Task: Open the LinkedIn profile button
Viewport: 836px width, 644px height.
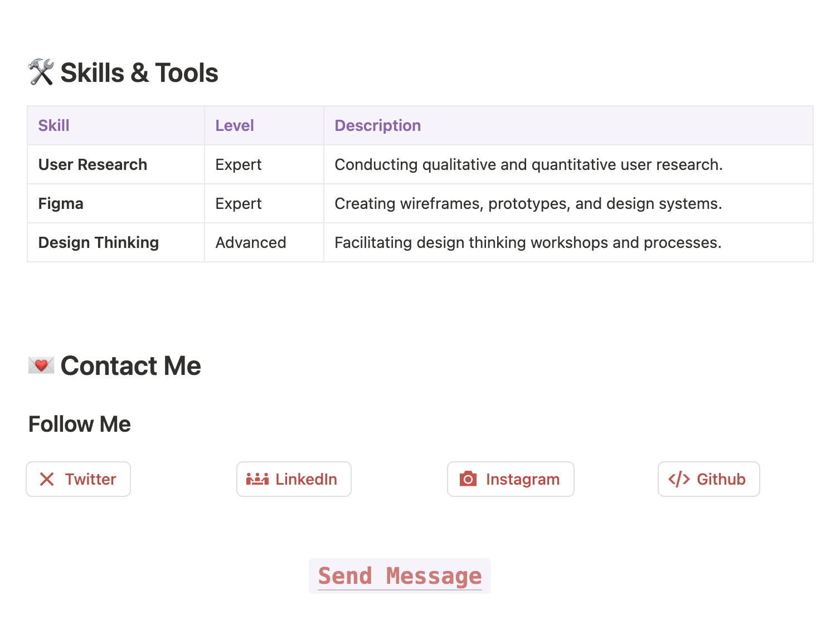Action: [294, 479]
